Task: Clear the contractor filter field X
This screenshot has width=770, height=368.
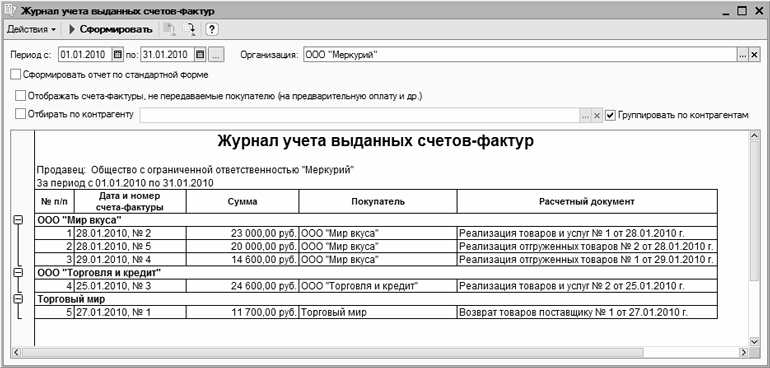Action: point(596,115)
